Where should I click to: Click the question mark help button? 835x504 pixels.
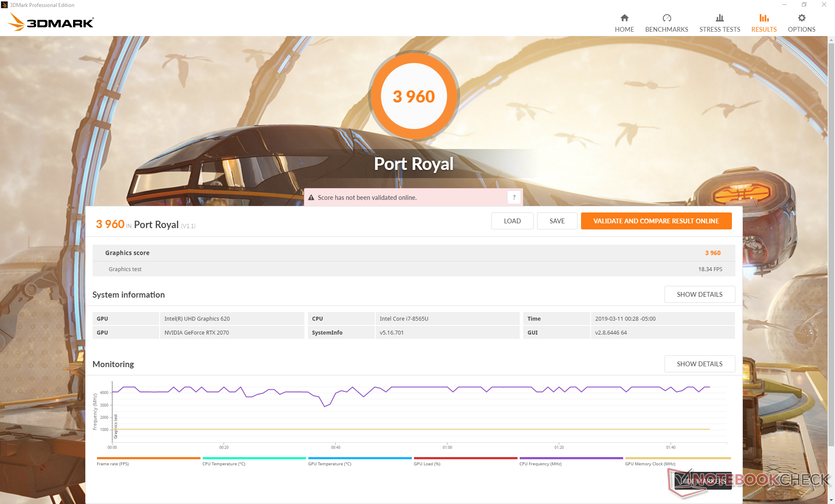pos(514,197)
